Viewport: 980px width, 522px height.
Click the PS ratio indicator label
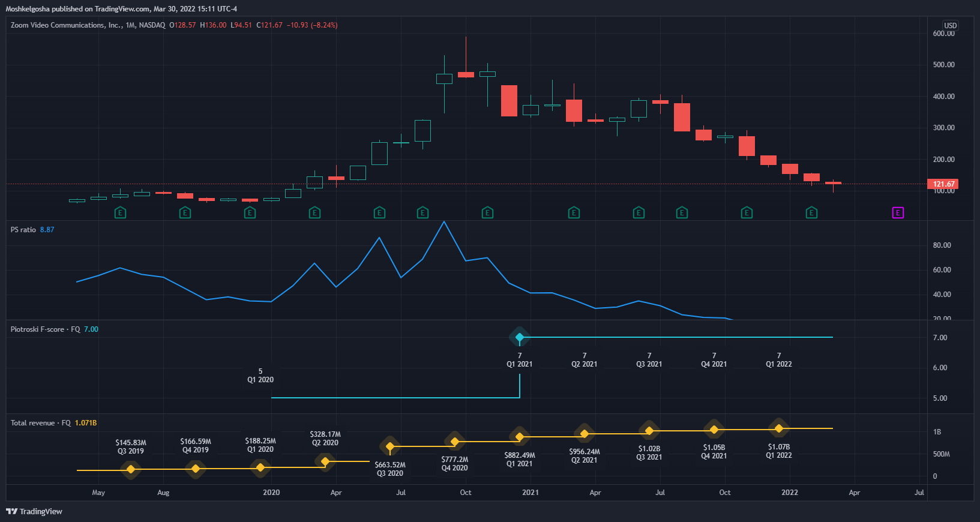pos(23,230)
